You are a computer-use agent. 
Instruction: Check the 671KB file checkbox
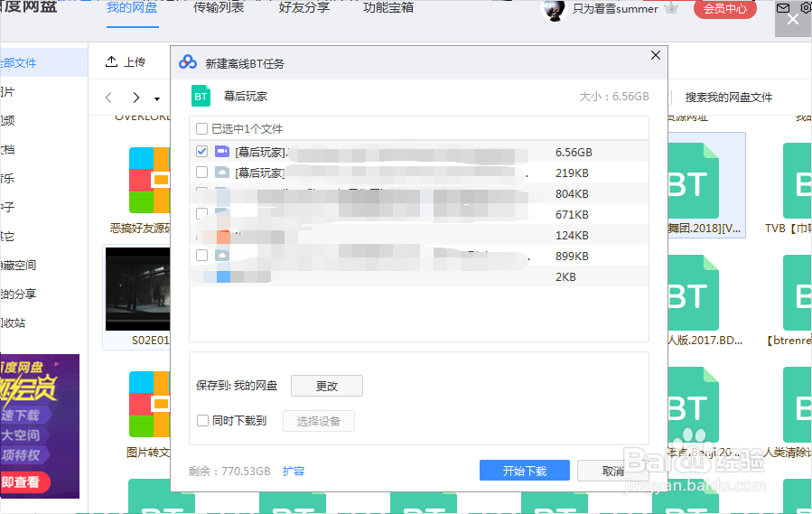[x=202, y=213]
